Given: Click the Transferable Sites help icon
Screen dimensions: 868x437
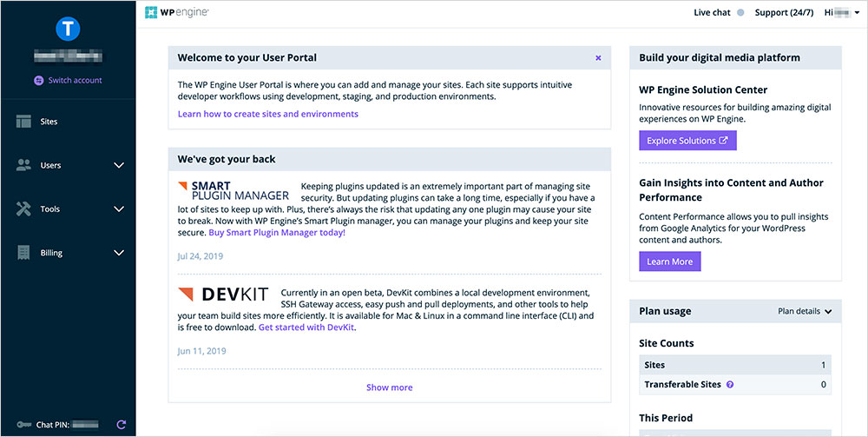Looking at the screenshot, I should pos(730,384).
